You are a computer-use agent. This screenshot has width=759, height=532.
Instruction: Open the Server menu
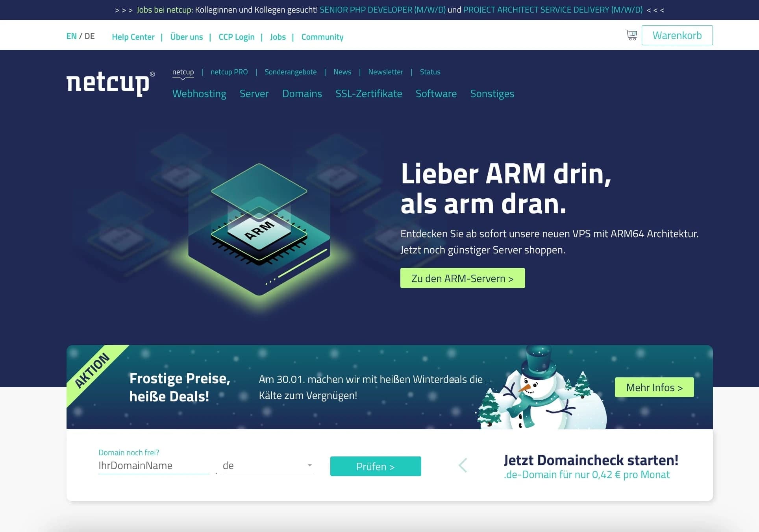pos(254,94)
